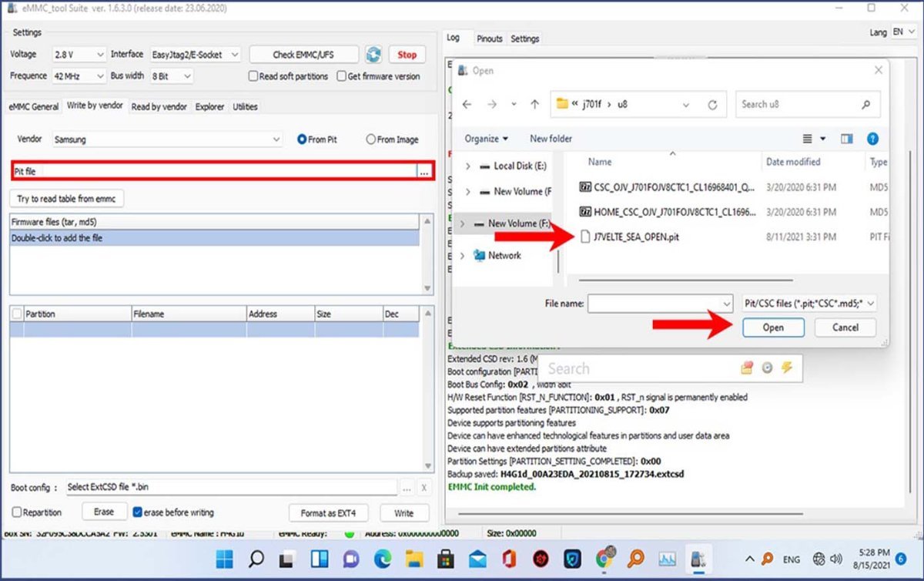The width and height of the screenshot is (924, 581).
Task: Click the refresh icon beside Check EMMC/UFS
Action: click(373, 55)
